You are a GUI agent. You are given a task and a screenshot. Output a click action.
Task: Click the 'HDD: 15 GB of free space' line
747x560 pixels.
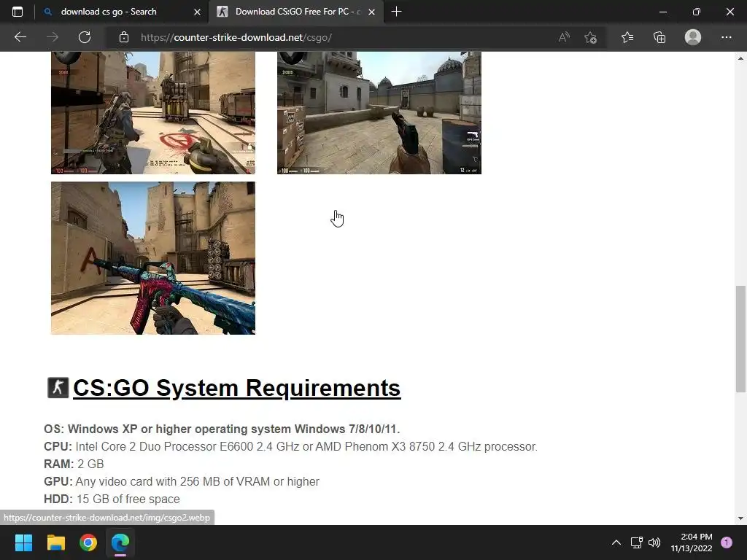click(x=112, y=499)
